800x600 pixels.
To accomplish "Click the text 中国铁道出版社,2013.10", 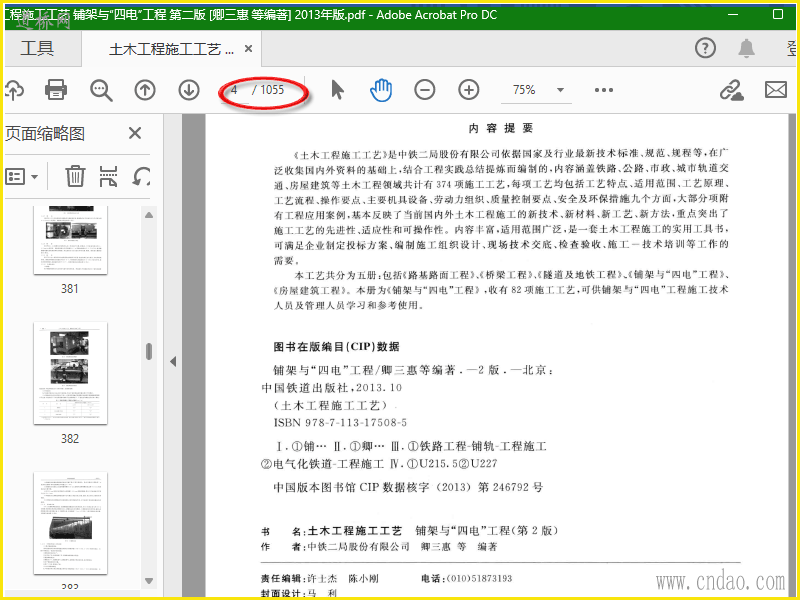I will [332, 388].
